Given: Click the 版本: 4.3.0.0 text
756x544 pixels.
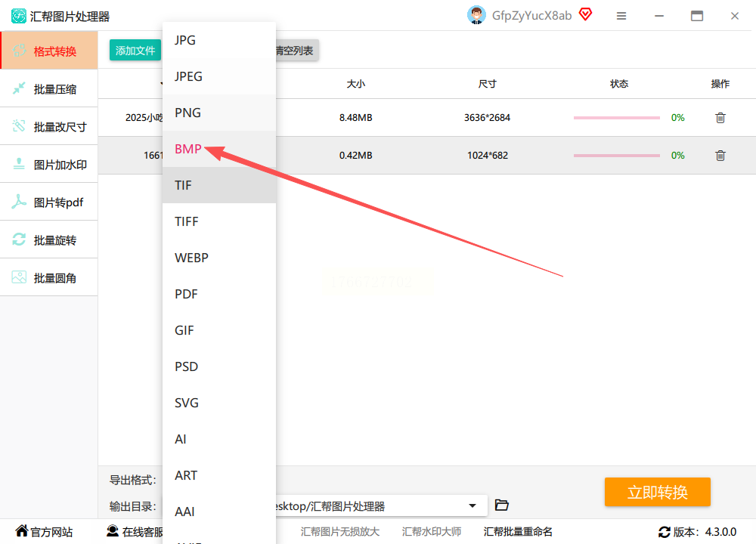Looking at the screenshot, I should (705, 532).
